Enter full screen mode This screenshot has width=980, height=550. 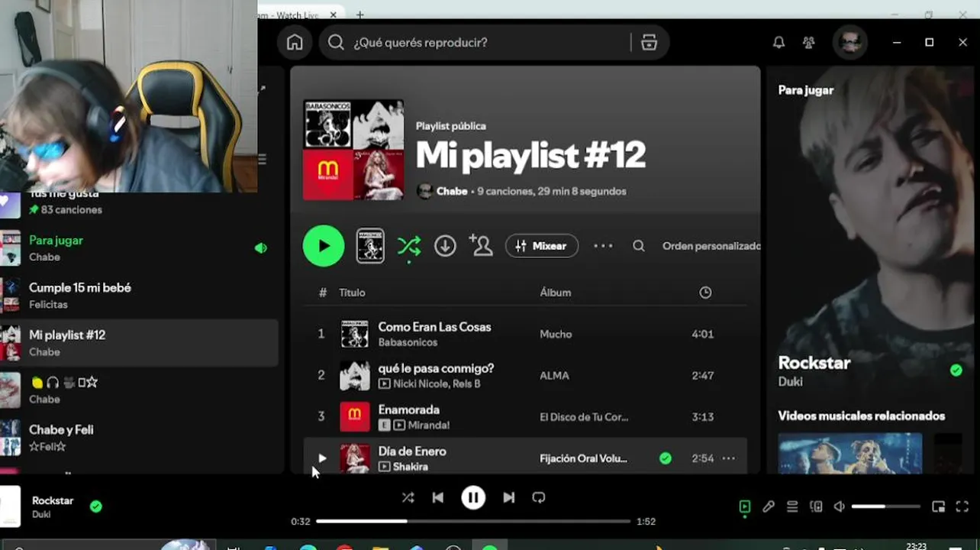[x=962, y=506]
